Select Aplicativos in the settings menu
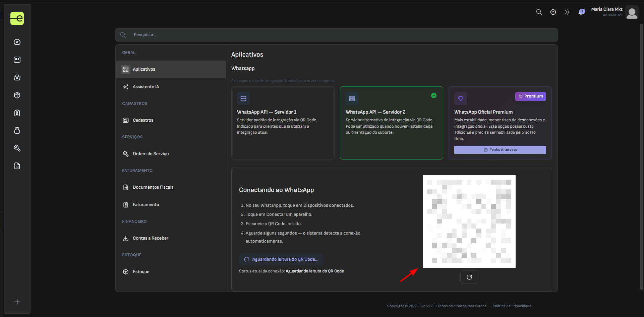644x317 pixels. click(x=171, y=69)
